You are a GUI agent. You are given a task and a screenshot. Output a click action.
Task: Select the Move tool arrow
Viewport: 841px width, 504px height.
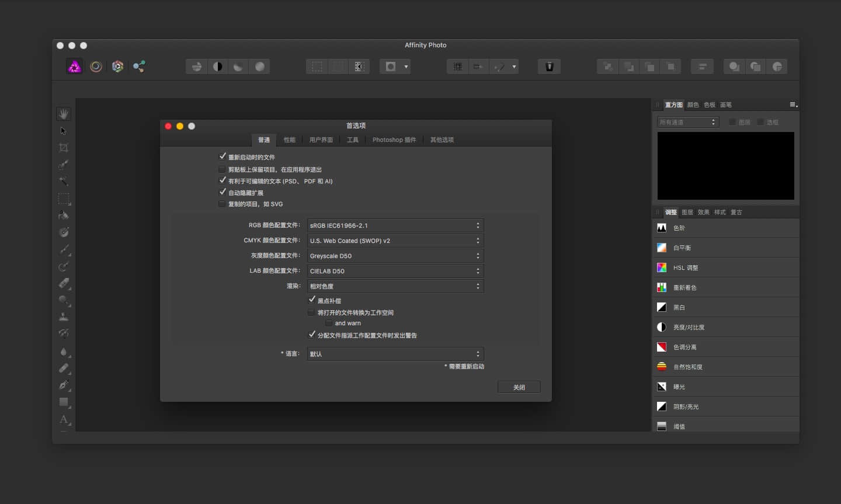click(x=64, y=131)
